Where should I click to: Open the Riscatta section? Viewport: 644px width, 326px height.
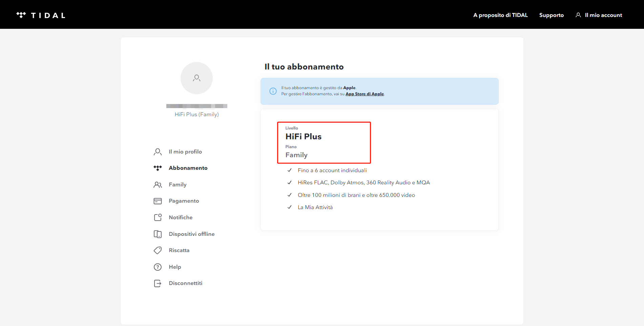[x=179, y=250]
